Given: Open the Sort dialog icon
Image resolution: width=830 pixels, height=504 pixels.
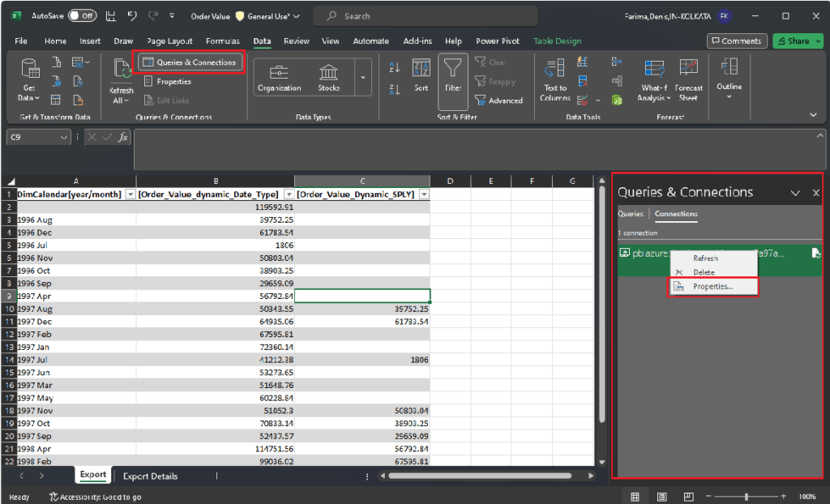Looking at the screenshot, I should [421, 70].
